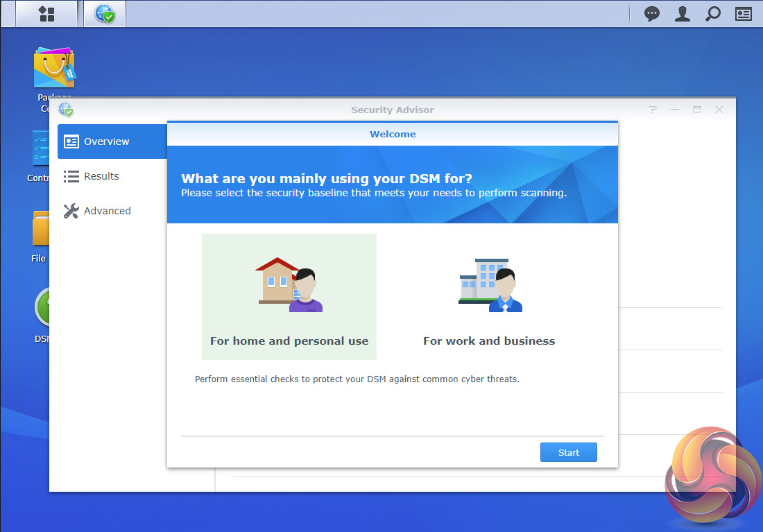763x532 pixels.
Task: Open the user account options icon
Action: [x=683, y=14]
